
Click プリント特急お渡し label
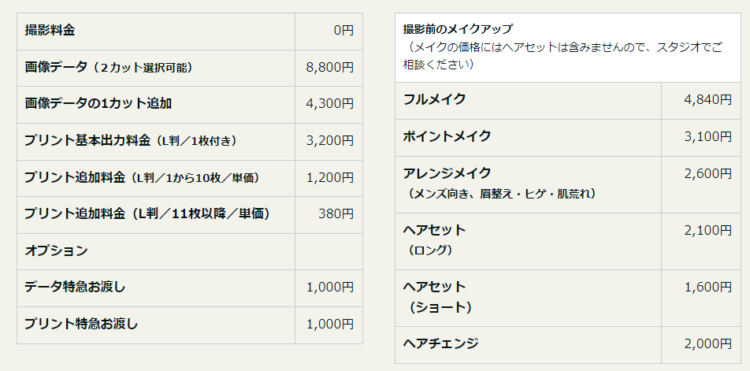click(81, 324)
